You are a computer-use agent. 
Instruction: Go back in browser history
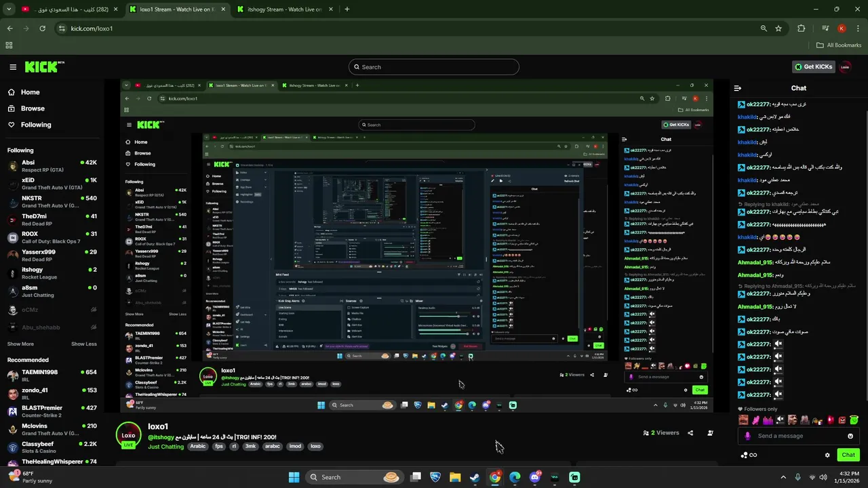pyautogui.click(x=9, y=28)
